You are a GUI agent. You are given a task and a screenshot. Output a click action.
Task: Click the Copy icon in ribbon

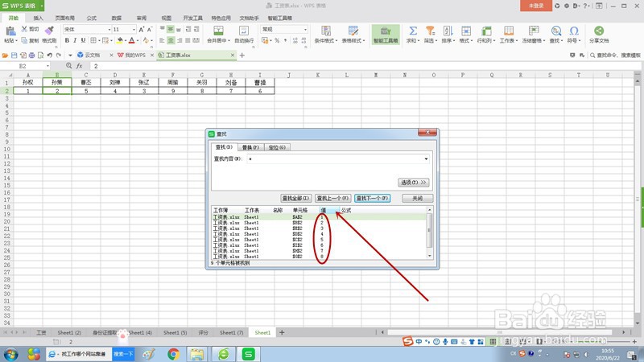[24, 40]
